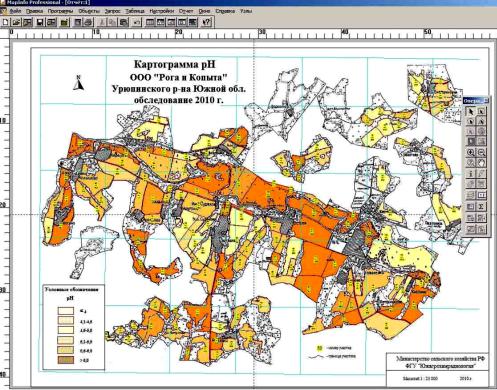Viewport: 497px width, 390px height.
Task: Click the second pH legend swatch from top
Action: click(66, 321)
